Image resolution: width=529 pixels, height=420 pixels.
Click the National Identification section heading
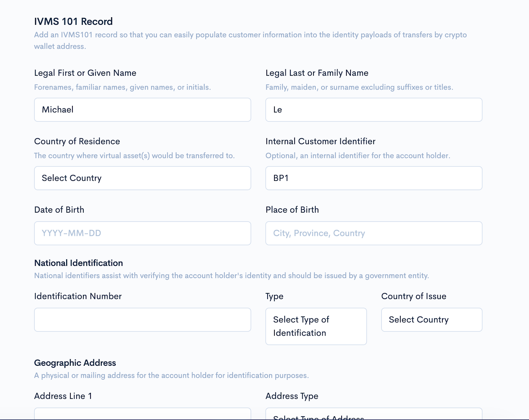[79, 263]
